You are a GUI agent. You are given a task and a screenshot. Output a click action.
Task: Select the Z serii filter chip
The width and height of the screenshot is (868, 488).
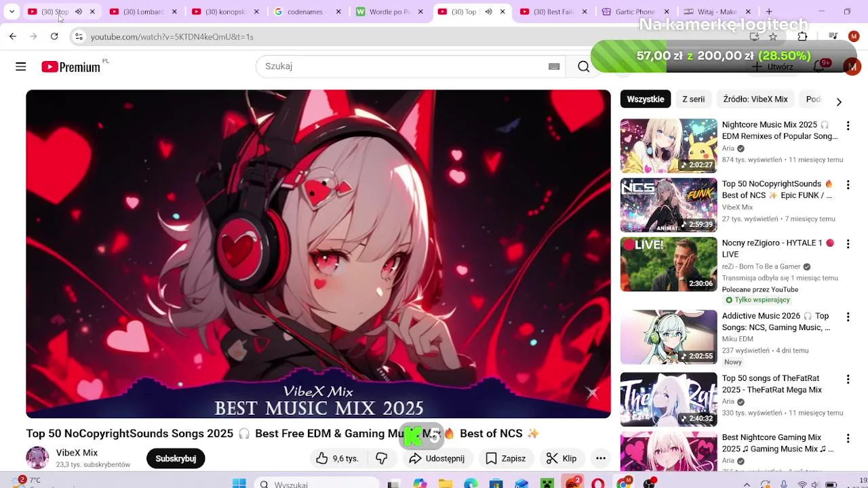[693, 99]
